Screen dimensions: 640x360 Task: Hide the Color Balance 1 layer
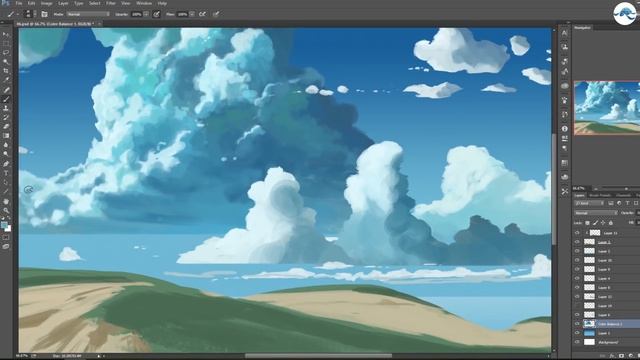click(577, 324)
